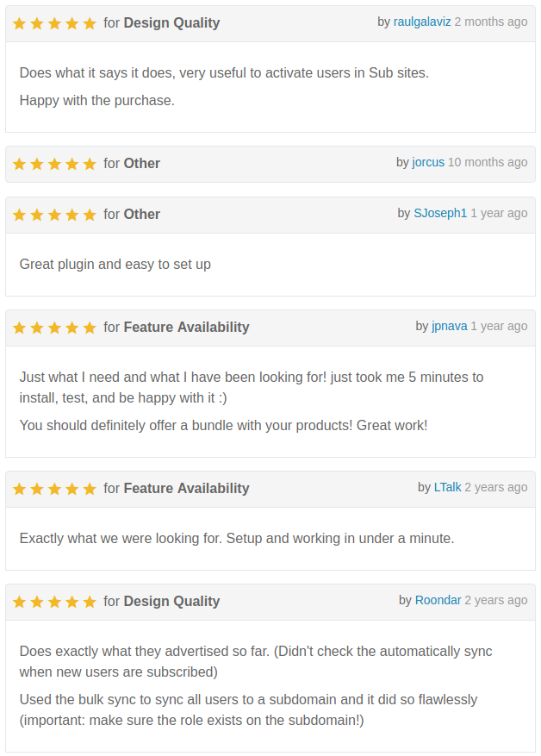
Task: View LTalk's user profile
Action: [448, 487]
